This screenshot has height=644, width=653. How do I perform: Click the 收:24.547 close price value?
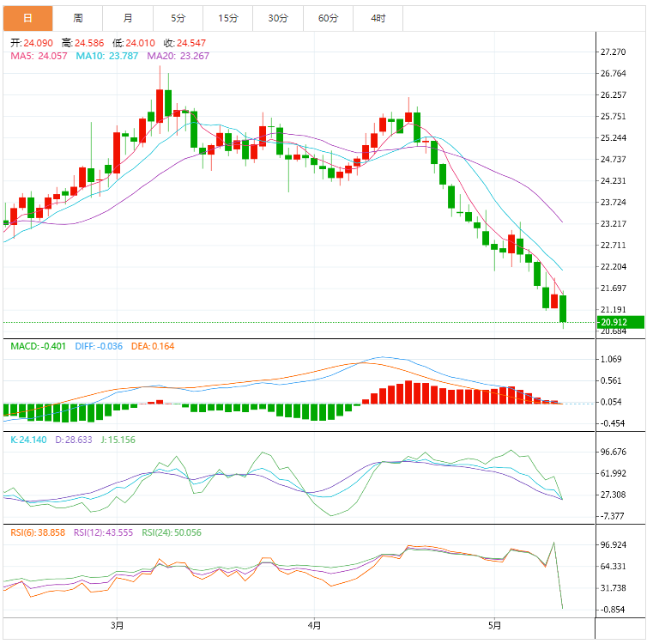click(x=184, y=43)
